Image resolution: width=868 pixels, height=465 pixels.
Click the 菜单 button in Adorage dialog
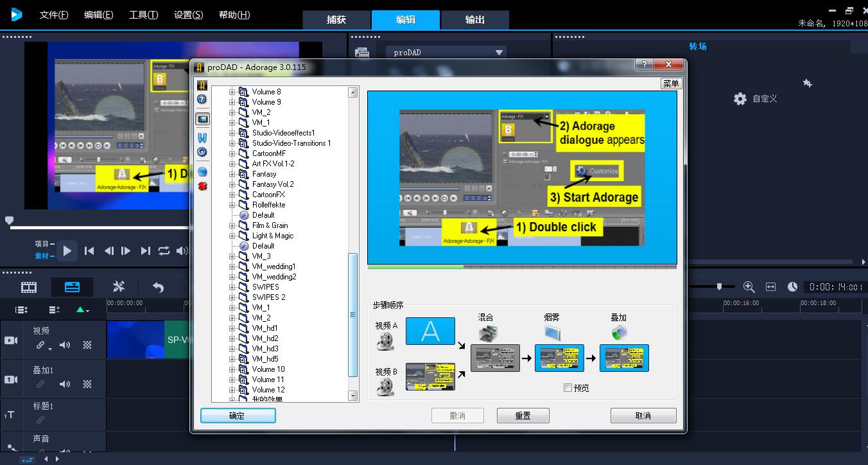(x=671, y=83)
